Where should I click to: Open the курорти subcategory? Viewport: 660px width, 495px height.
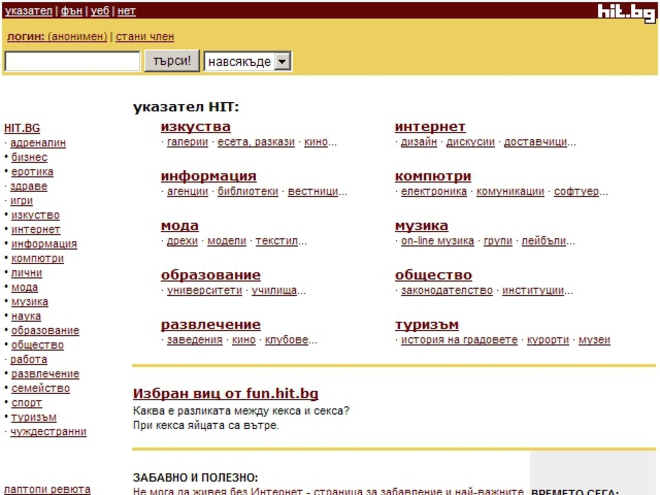pyautogui.click(x=548, y=340)
